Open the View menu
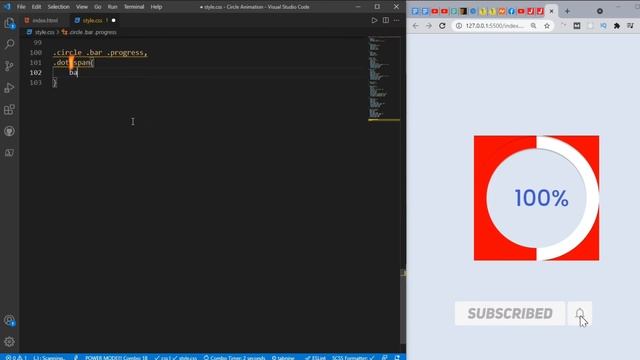This screenshot has width=640, height=360. click(82, 7)
